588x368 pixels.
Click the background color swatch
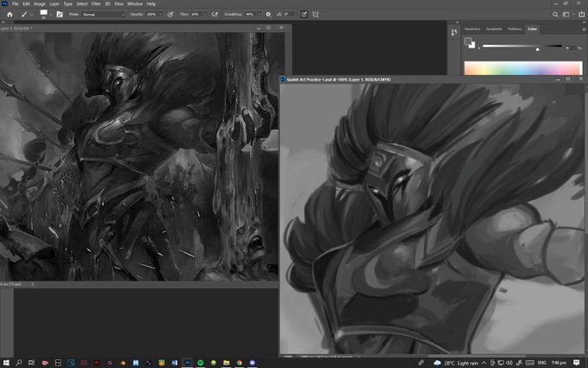472,45
